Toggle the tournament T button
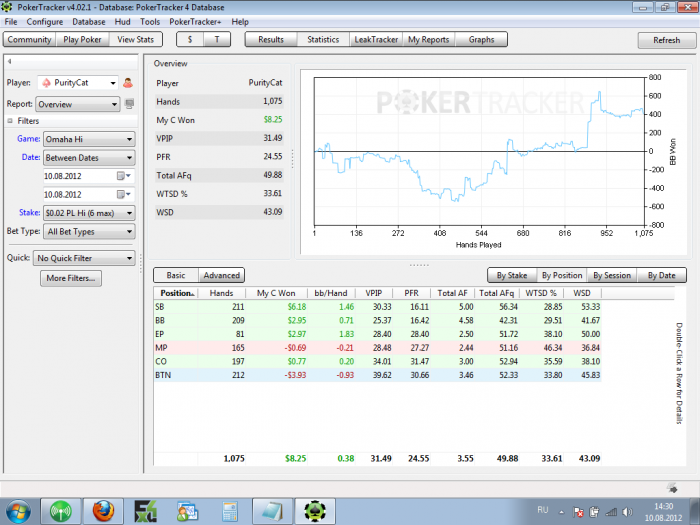The width and height of the screenshot is (700, 525). [217, 39]
